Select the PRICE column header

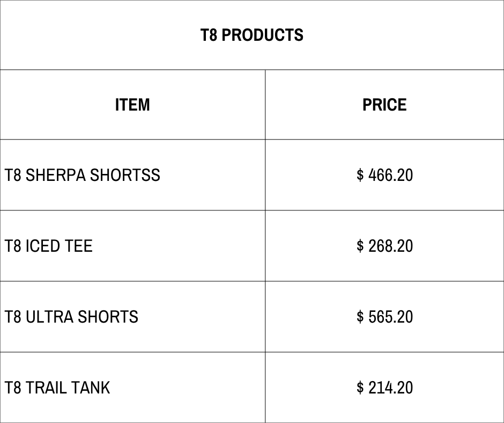click(x=384, y=105)
